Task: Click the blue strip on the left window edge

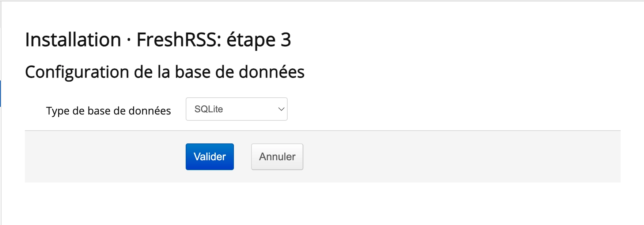Action: 0,94
